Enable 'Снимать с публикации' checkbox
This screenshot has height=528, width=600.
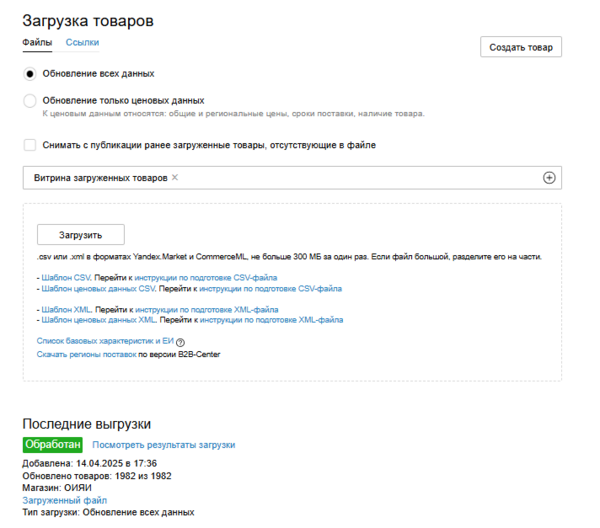click(x=30, y=145)
